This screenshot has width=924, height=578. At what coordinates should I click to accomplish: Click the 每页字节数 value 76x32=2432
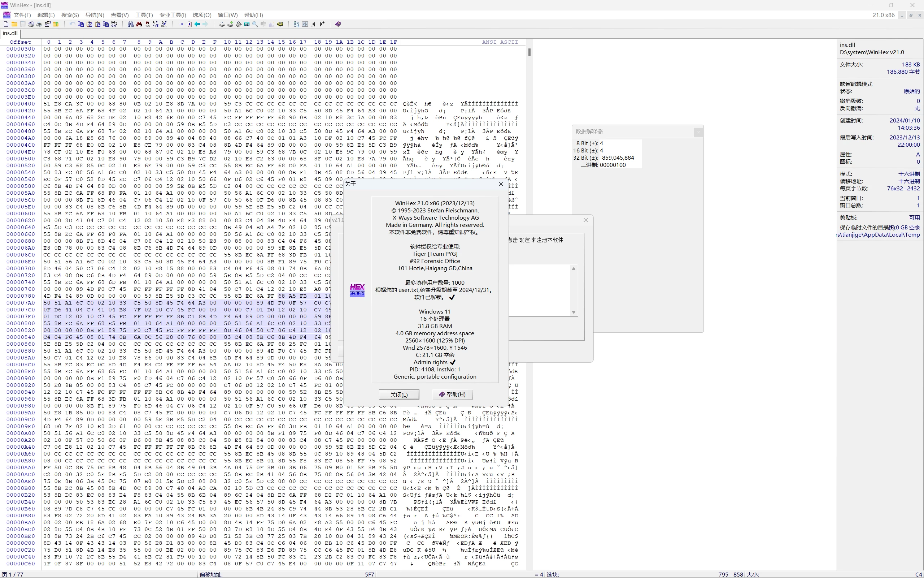(x=903, y=189)
